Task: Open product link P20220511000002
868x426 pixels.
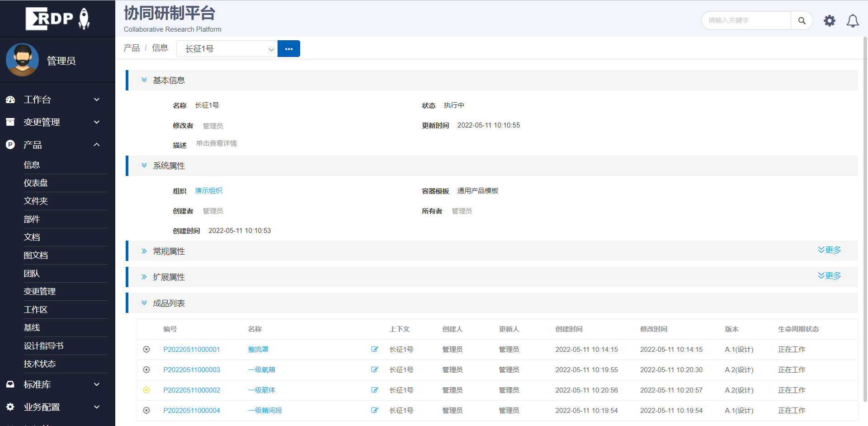Action: point(192,390)
